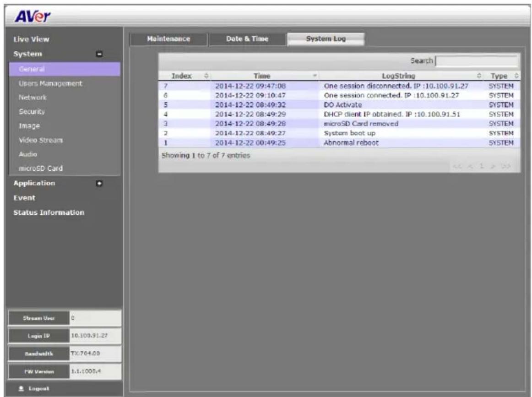Viewport: 532px width, 397px height.
Task: Open Live View from sidebar
Action: pyautogui.click(x=31, y=39)
